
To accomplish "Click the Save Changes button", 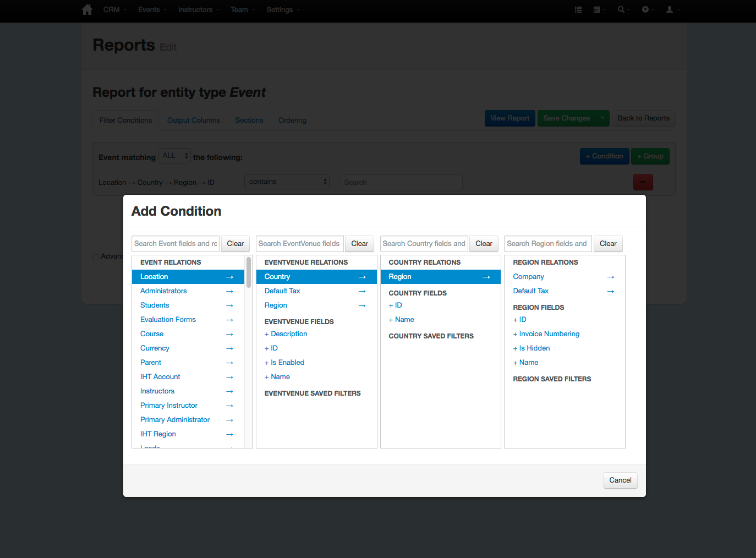I will coord(567,118).
